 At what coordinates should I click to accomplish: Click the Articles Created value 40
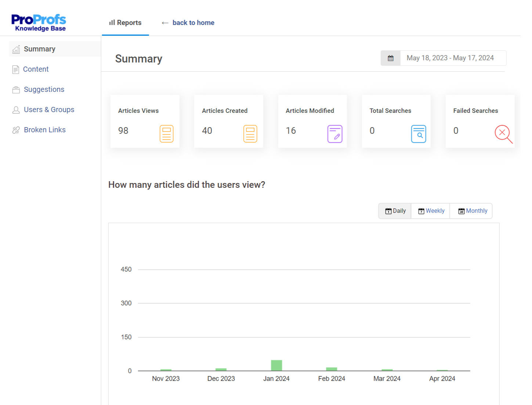pos(207,131)
